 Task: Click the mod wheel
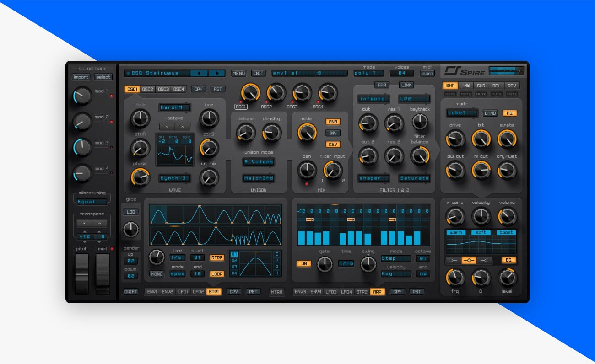click(103, 273)
